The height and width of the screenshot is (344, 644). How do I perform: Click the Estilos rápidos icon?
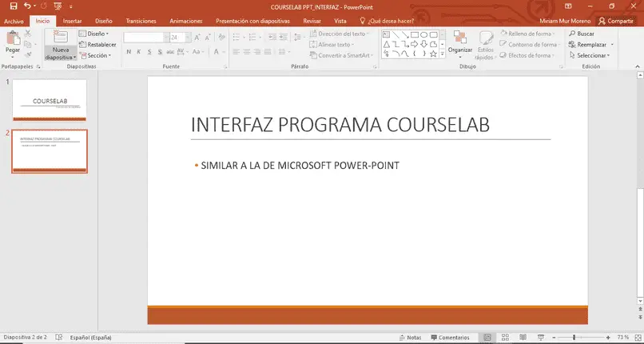487,38
